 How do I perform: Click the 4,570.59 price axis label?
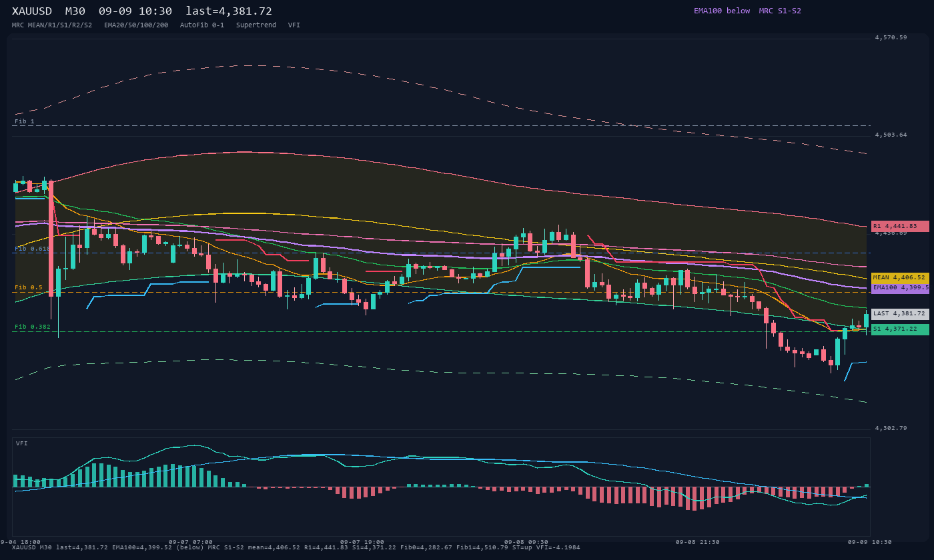pos(891,37)
